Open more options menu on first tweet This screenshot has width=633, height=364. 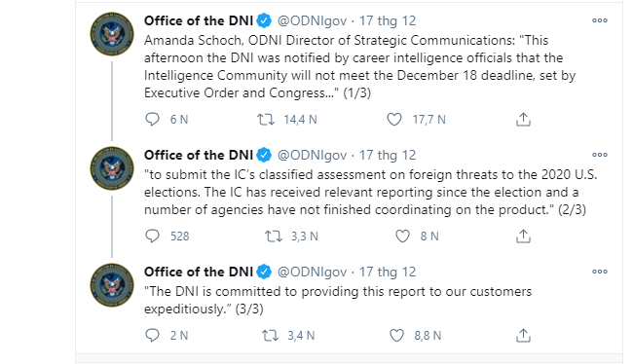600,20
